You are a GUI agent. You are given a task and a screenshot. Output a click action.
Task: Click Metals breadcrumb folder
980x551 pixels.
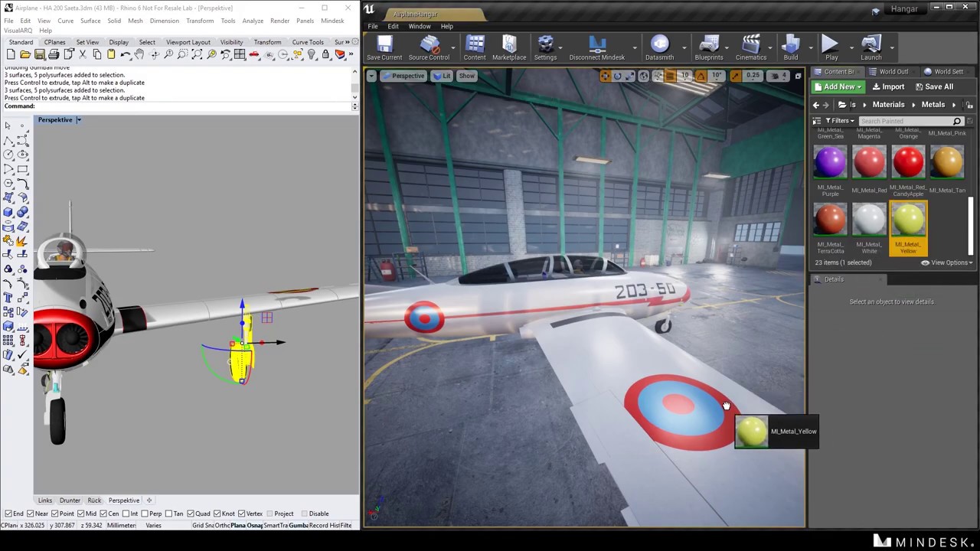click(x=933, y=105)
